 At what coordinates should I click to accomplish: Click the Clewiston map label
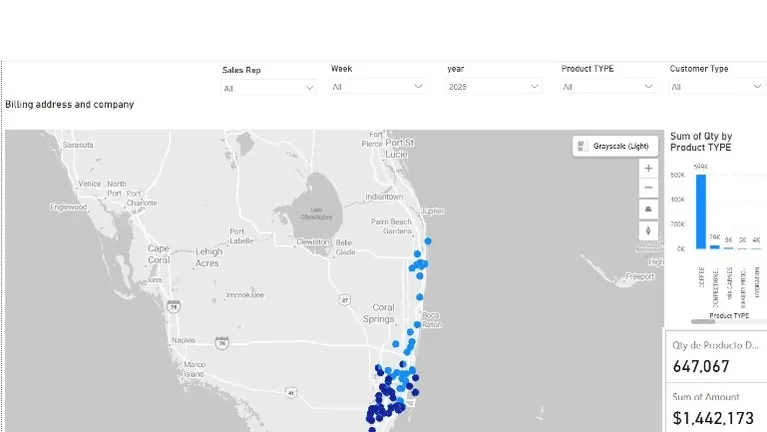(x=313, y=242)
